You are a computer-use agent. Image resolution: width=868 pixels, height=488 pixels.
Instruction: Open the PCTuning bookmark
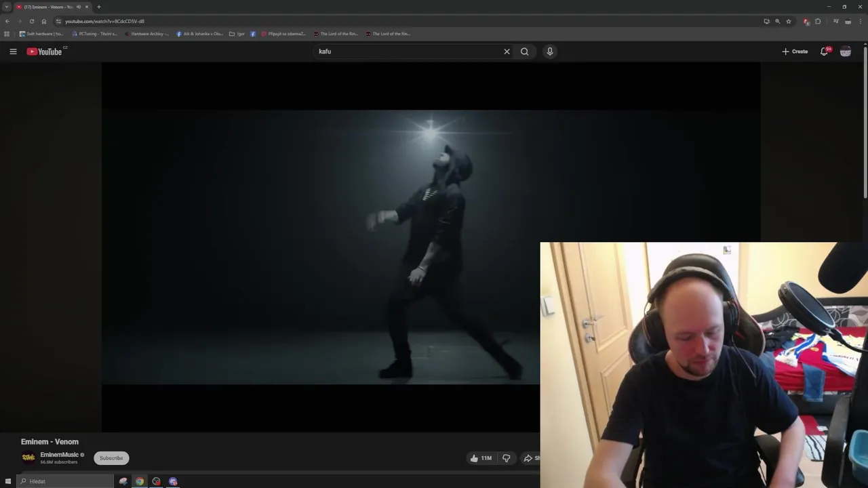[x=95, y=33]
